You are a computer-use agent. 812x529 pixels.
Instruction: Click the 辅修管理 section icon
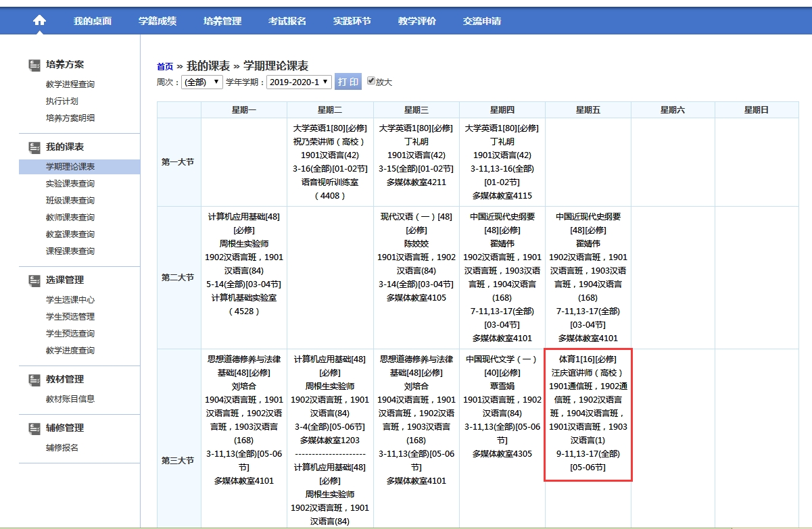coord(34,428)
